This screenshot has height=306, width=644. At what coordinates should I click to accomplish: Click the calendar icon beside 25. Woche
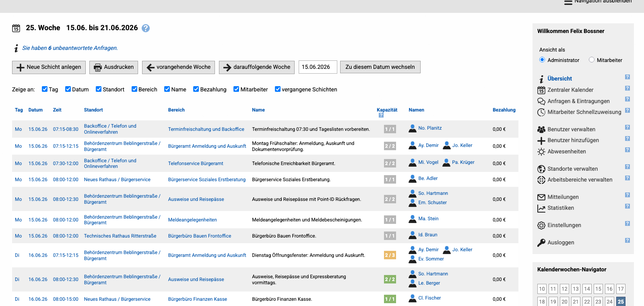[16, 28]
